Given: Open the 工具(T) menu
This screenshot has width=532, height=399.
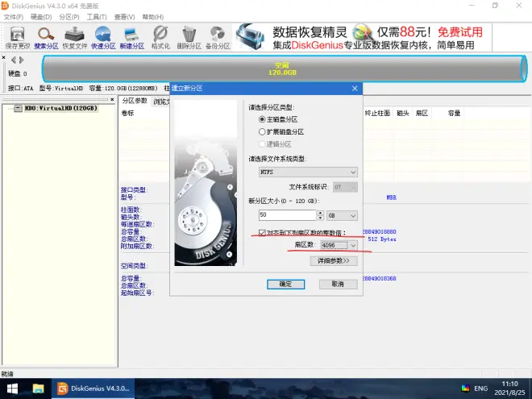Looking at the screenshot, I should (97, 17).
